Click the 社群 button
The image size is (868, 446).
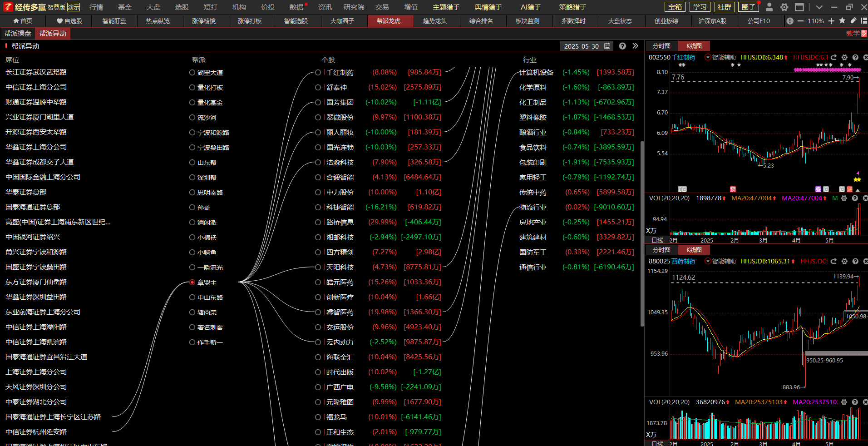pyautogui.click(x=724, y=7)
